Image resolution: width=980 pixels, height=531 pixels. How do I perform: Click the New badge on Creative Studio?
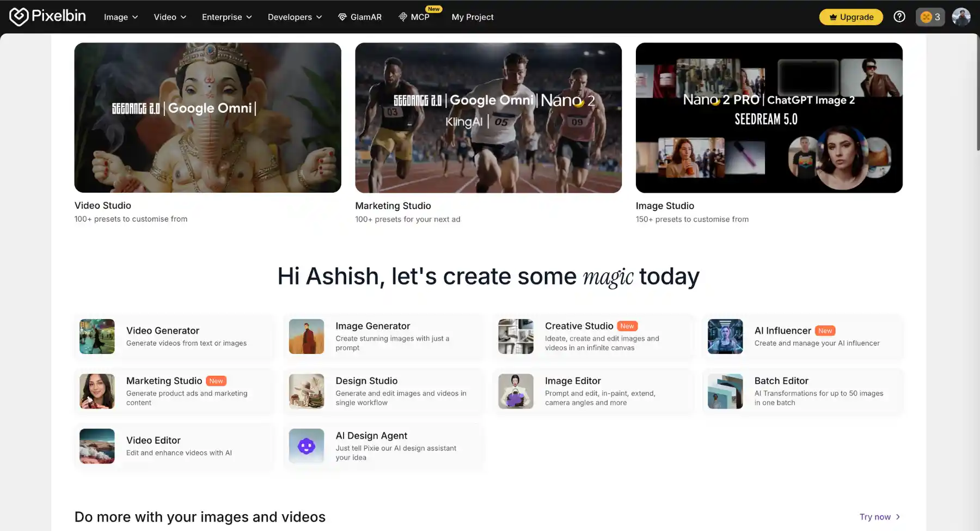[627, 326]
